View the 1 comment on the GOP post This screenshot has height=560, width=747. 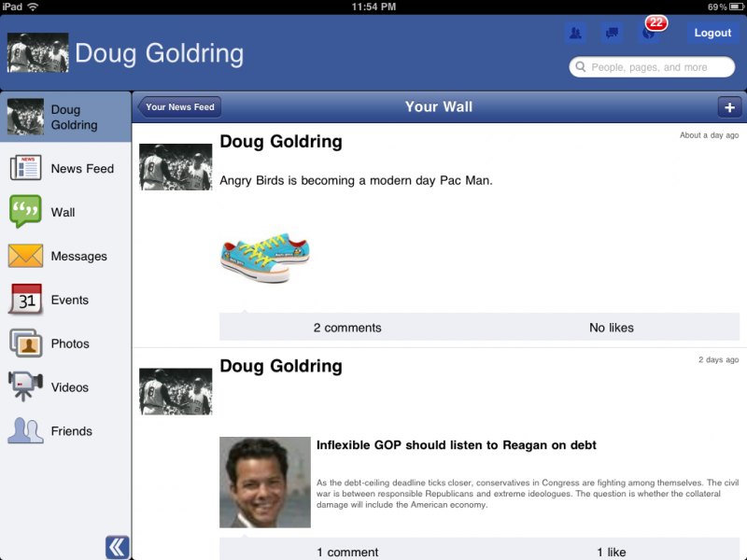coord(347,552)
